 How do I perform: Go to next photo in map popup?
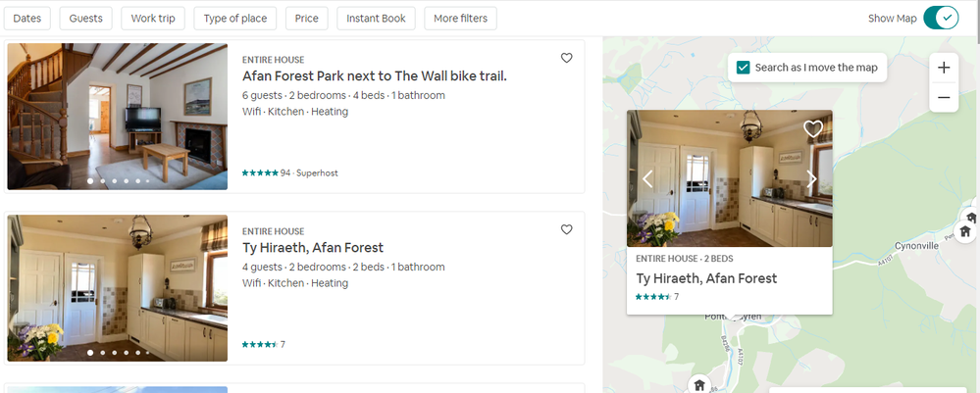(811, 178)
